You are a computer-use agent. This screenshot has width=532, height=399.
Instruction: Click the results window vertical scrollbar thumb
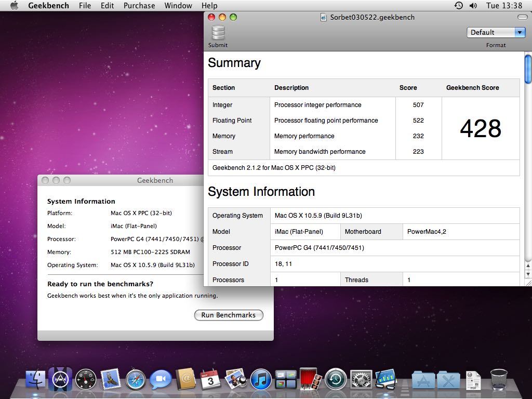click(x=528, y=69)
